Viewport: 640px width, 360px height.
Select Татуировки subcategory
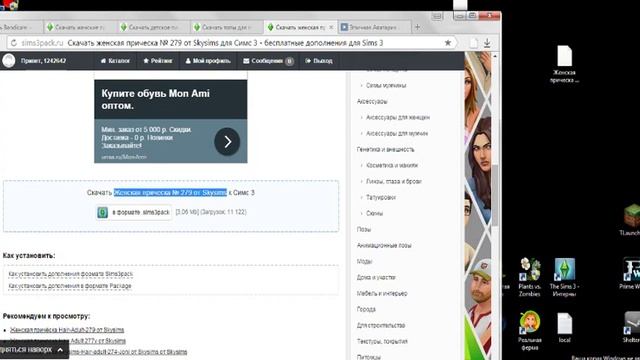(x=380, y=197)
